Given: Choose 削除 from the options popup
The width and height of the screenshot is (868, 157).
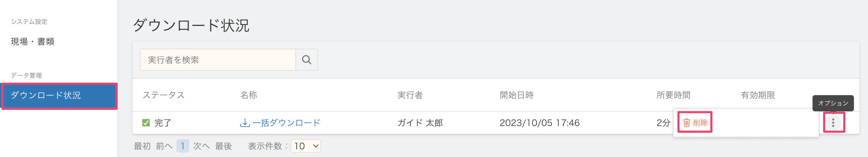Looking at the screenshot, I should tap(695, 123).
